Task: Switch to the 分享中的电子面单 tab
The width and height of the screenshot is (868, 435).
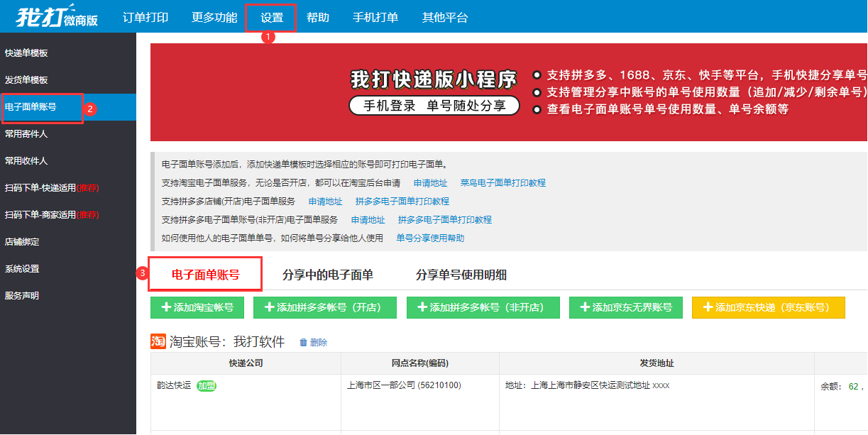Action: (x=328, y=275)
